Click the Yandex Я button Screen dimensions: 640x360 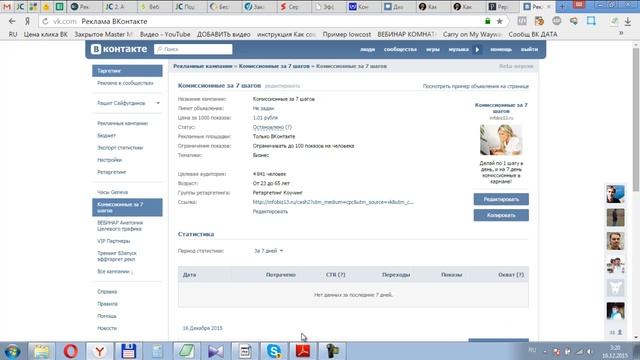27,21
